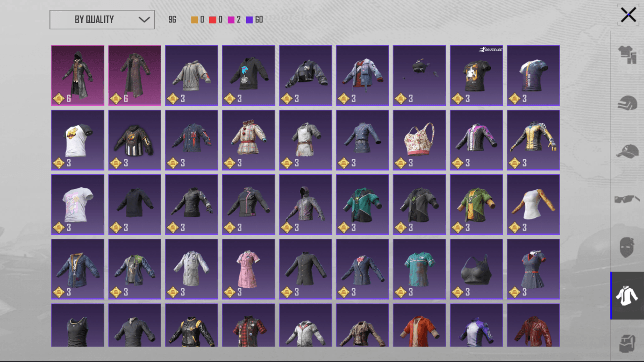Click the orange quality color indicator
Image resolution: width=644 pixels, height=362 pixels.
194,20
